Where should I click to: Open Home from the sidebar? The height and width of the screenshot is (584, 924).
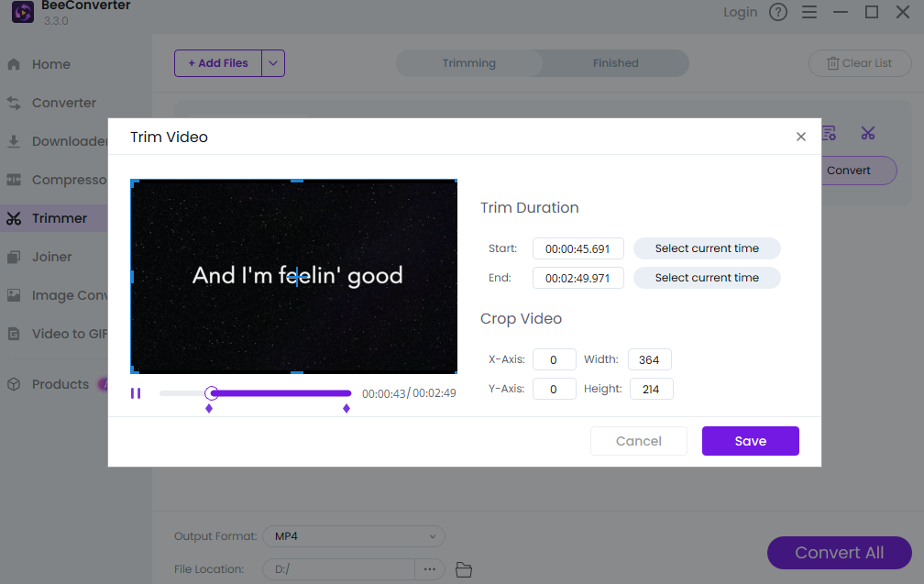click(50, 64)
